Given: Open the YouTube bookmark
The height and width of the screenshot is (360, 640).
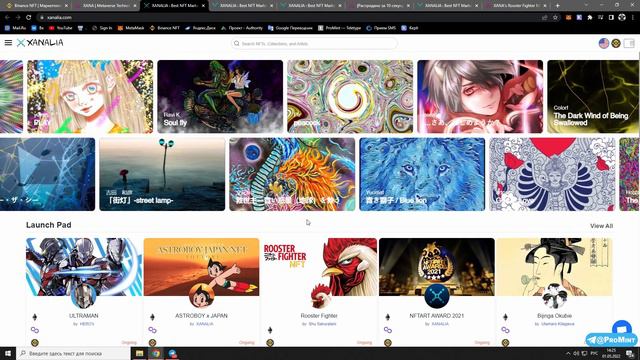Looking at the screenshot, I should [60, 28].
